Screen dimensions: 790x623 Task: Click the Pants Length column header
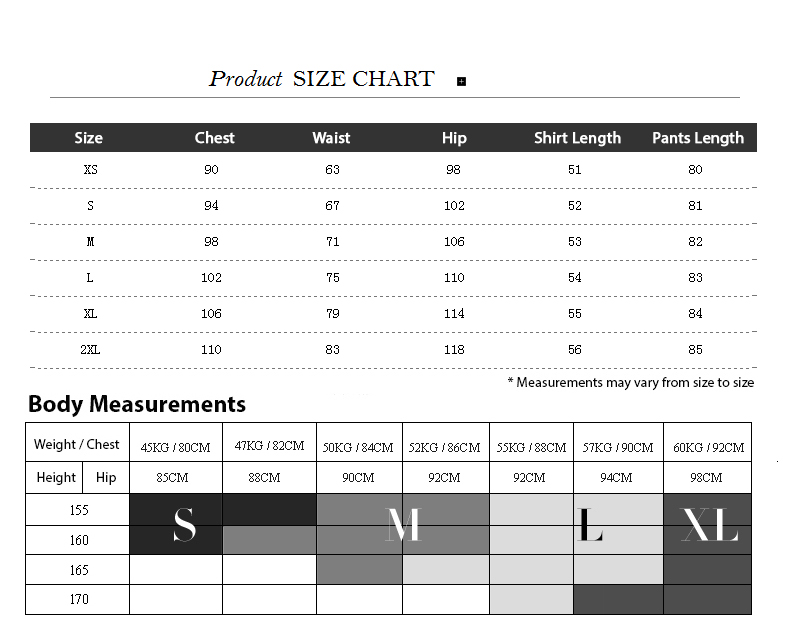(698, 138)
